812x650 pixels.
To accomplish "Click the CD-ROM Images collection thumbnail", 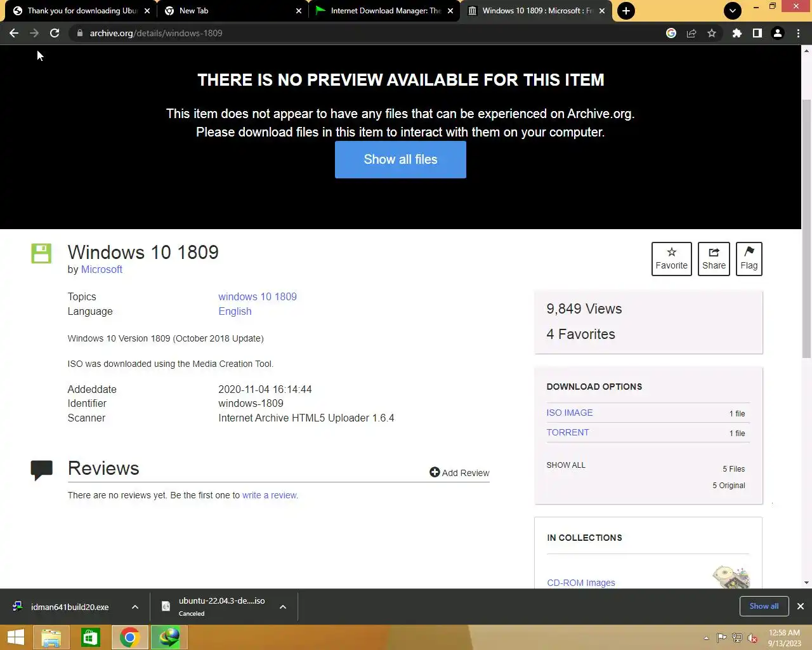I will 731,576.
